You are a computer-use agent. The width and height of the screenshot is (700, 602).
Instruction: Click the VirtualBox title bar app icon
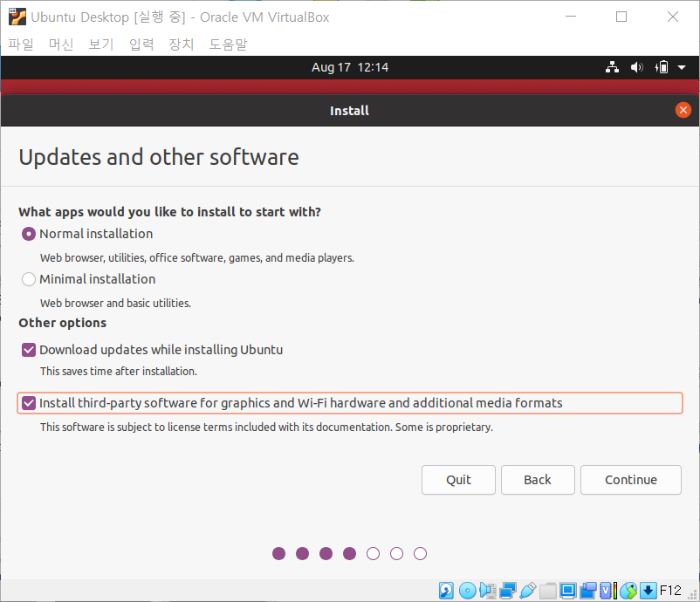17,17
